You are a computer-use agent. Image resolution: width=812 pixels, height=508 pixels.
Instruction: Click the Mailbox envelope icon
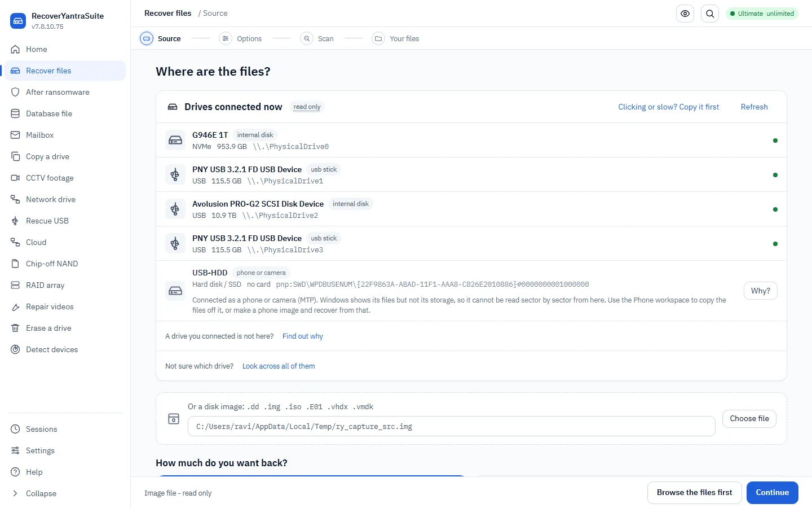tap(15, 135)
